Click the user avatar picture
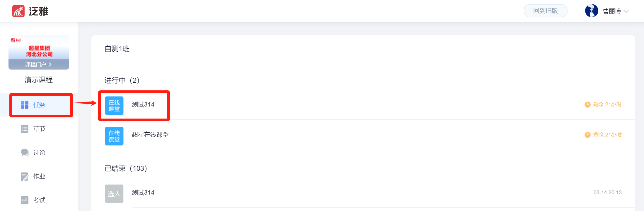Viewport: 644px width, 211px height. pyautogui.click(x=592, y=11)
